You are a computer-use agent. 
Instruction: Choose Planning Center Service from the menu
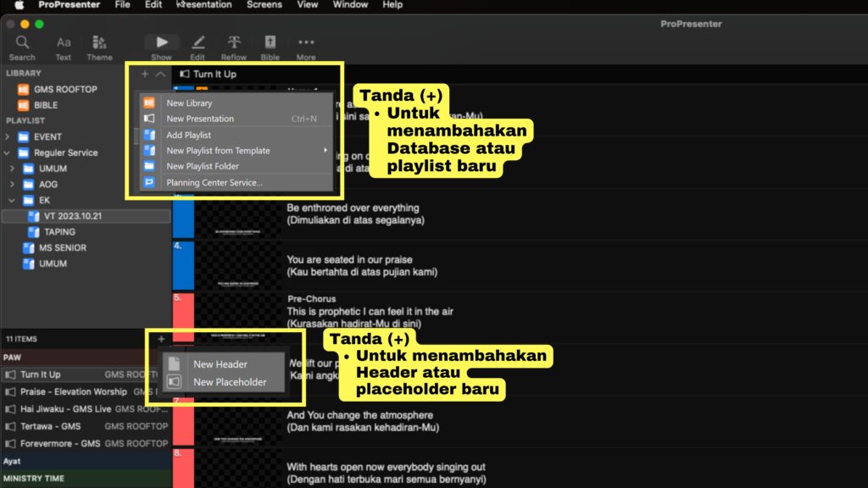coord(236,183)
